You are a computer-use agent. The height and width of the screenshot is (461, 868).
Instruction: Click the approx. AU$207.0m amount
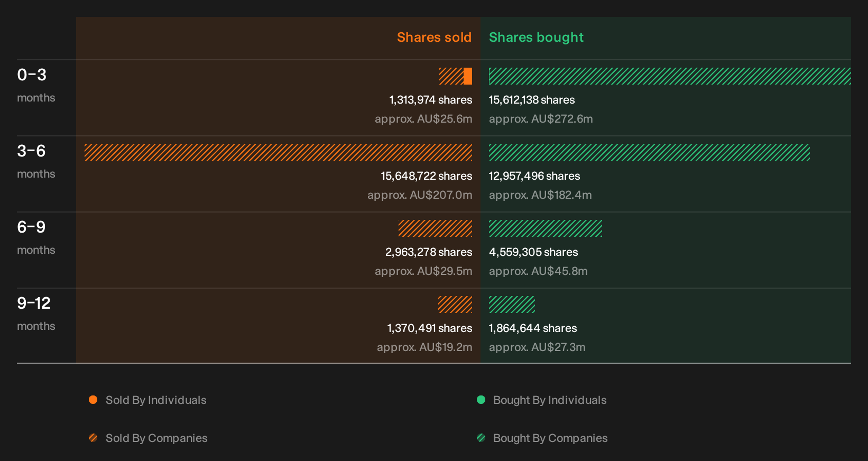point(420,195)
